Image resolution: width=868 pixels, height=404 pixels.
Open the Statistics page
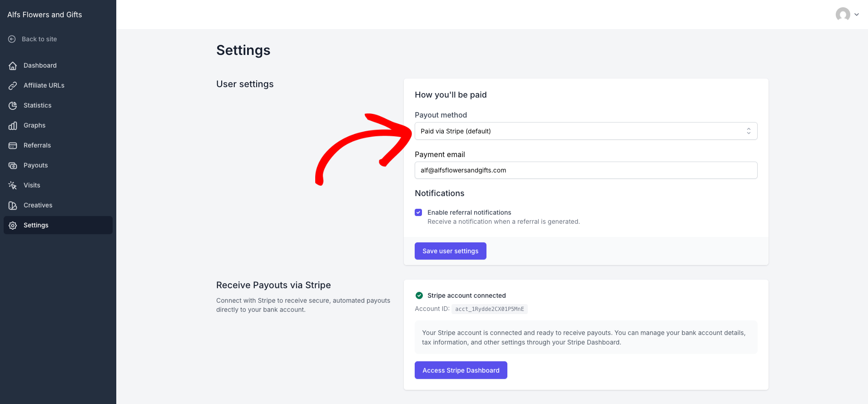[x=58, y=105]
